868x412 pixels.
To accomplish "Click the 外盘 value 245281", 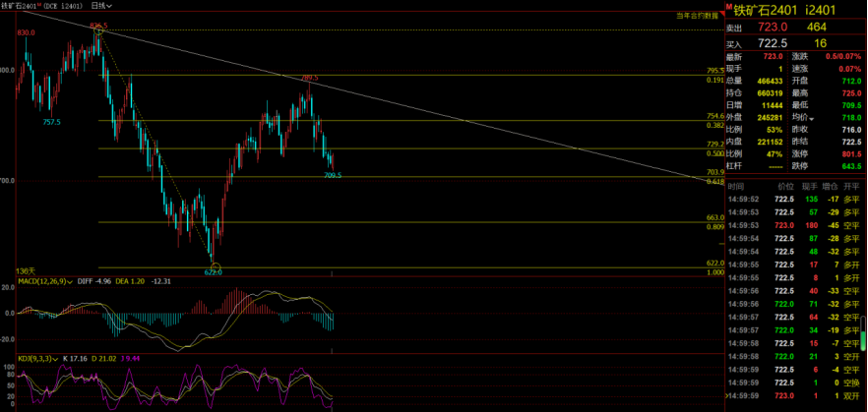I will 770,117.
